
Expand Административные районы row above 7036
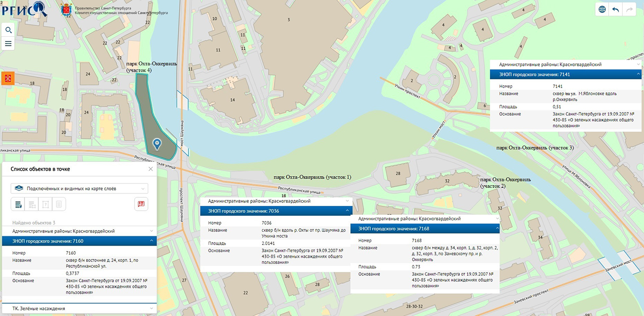pos(276,201)
